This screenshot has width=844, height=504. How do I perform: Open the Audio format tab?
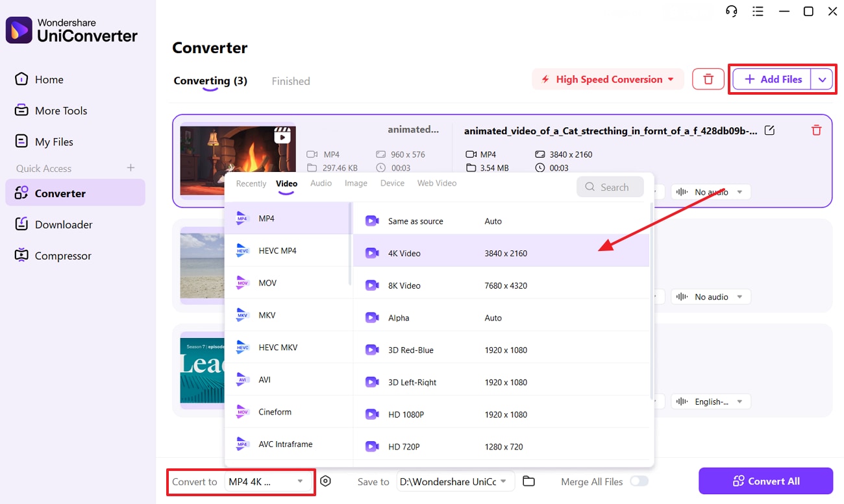(x=321, y=183)
